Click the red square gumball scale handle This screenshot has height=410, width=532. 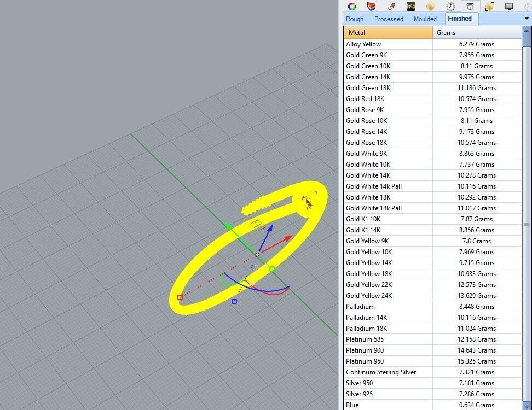coord(180,297)
